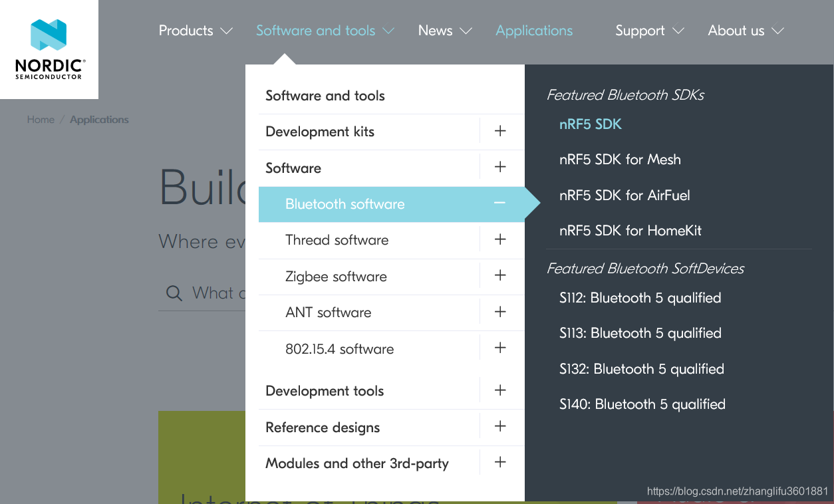Select 802.15.4 software menu item
Screen dimensions: 834x504
[340, 349]
